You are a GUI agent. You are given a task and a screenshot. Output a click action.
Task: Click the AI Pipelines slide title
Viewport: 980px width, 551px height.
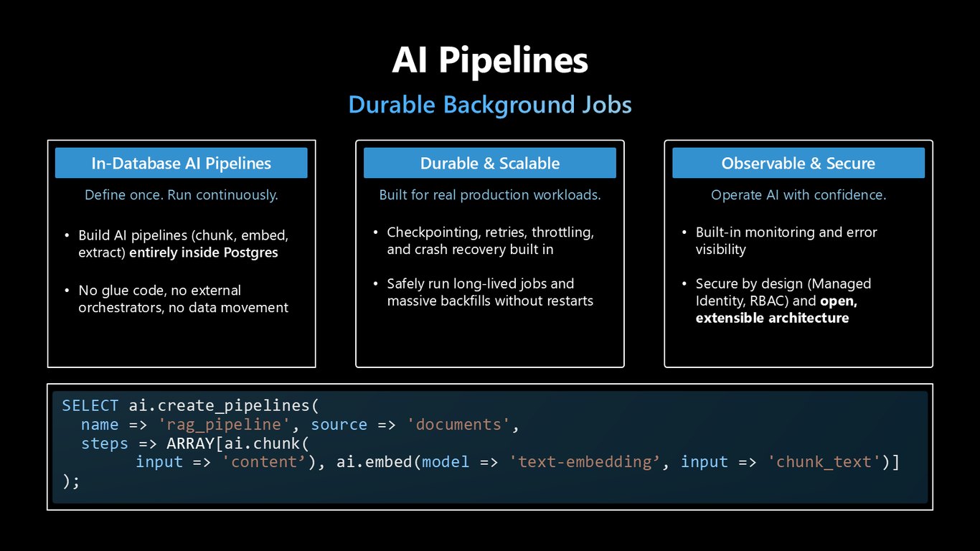click(x=490, y=60)
